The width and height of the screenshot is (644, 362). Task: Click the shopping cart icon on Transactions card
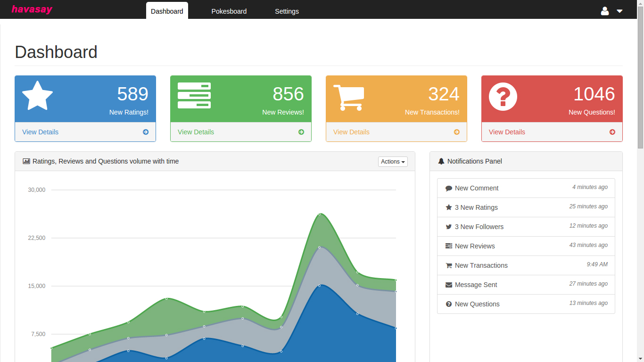(349, 98)
